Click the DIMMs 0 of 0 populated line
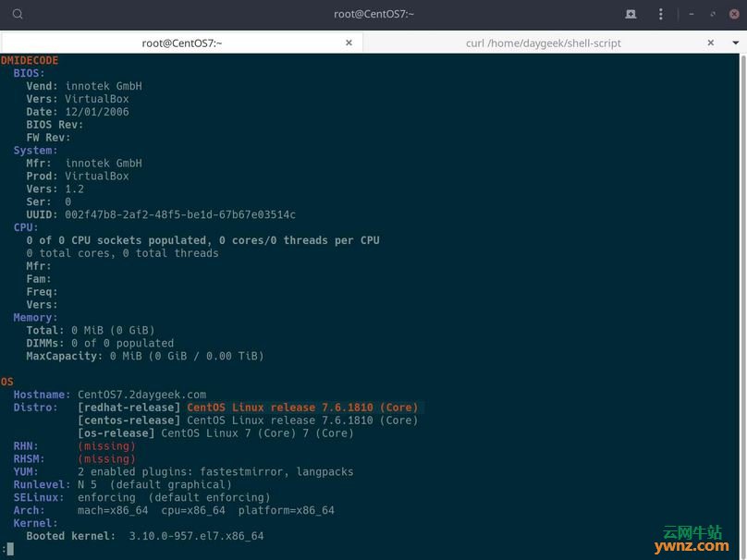The width and height of the screenshot is (747, 560). tap(100, 344)
